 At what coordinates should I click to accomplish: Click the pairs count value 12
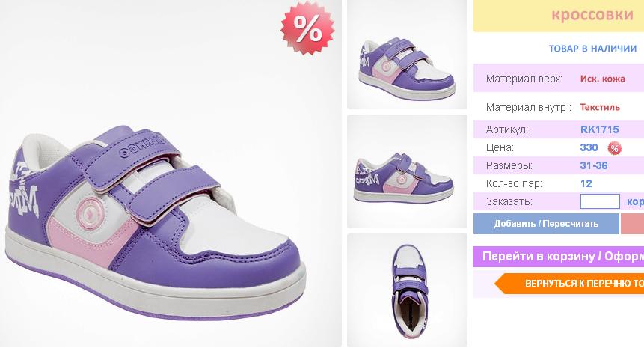click(586, 183)
